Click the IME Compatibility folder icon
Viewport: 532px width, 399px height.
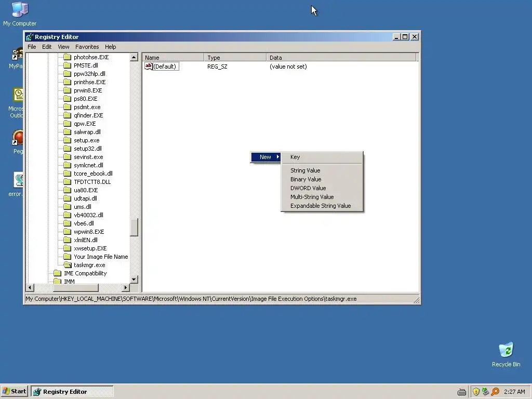coord(58,273)
